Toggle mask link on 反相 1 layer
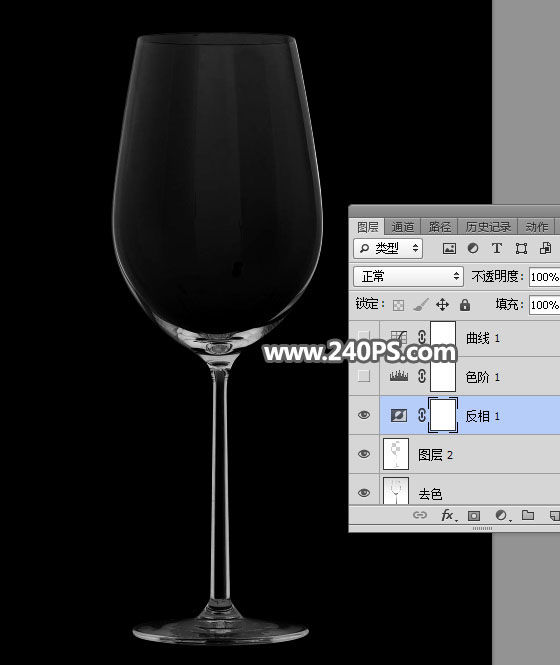This screenshot has height=665, width=560. point(421,415)
